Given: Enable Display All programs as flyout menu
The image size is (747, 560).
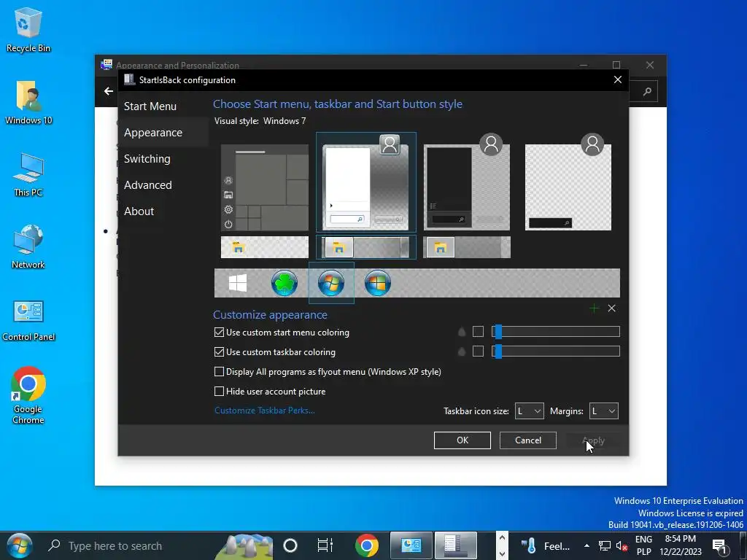Looking at the screenshot, I should pyautogui.click(x=219, y=371).
